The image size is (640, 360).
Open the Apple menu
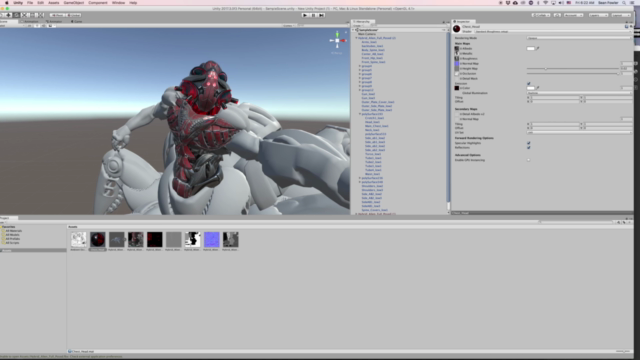point(7,3)
